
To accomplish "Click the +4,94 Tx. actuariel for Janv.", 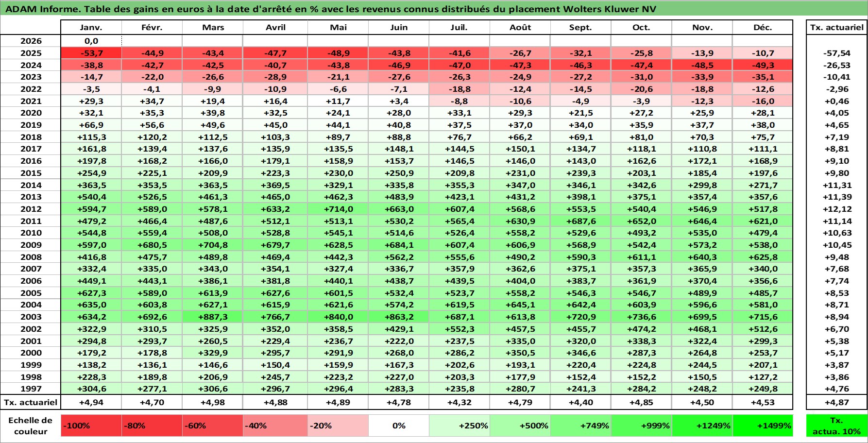I will [91, 402].
